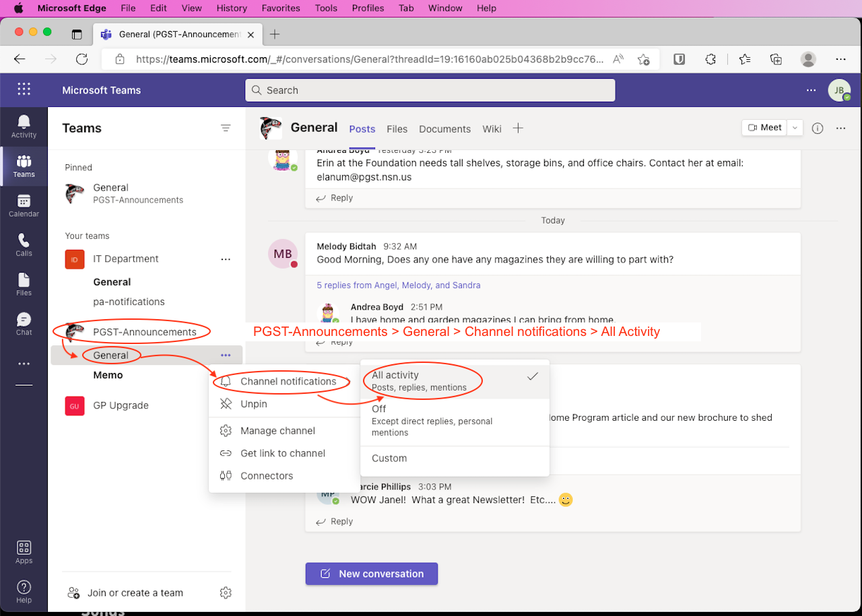
Task: Start a New conversation
Action: 372,574
